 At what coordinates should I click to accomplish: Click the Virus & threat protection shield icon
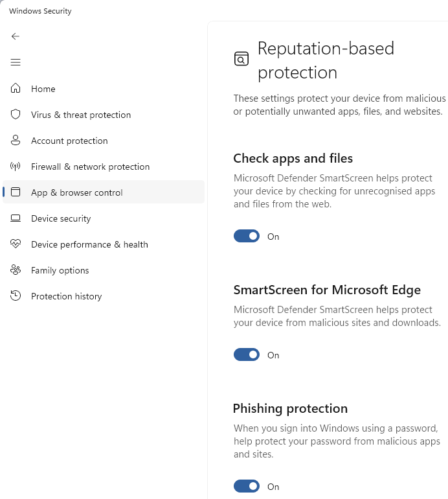[16, 114]
